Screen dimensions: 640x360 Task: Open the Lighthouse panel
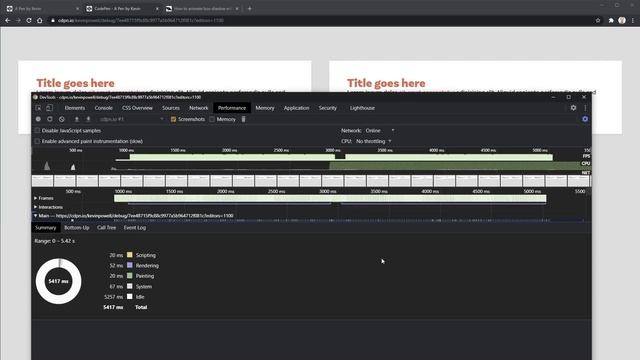(362, 108)
